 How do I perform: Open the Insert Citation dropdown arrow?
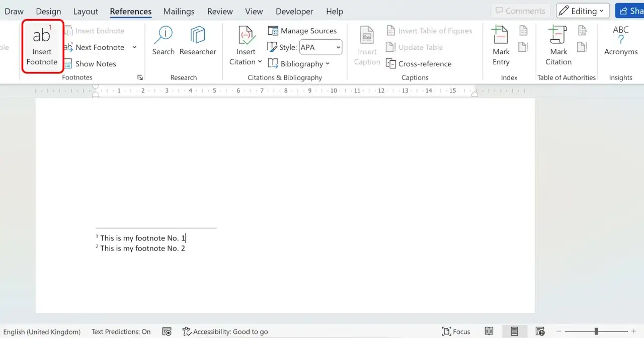[260, 62]
